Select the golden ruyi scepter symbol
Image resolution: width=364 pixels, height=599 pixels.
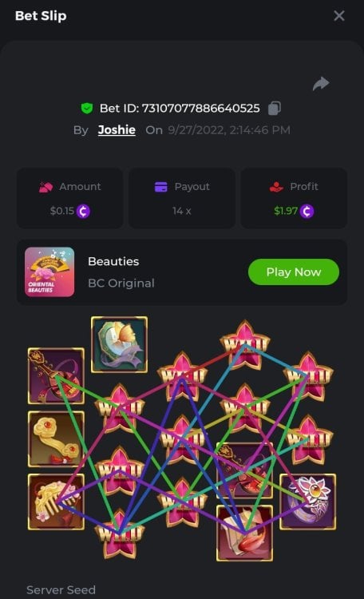coord(56,439)
